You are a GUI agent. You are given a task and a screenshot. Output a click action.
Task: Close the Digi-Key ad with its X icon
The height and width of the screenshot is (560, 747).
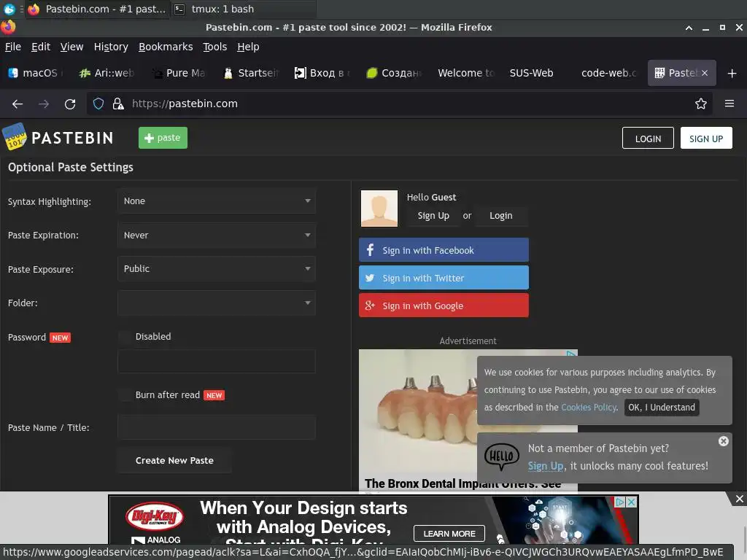point(631,502)
